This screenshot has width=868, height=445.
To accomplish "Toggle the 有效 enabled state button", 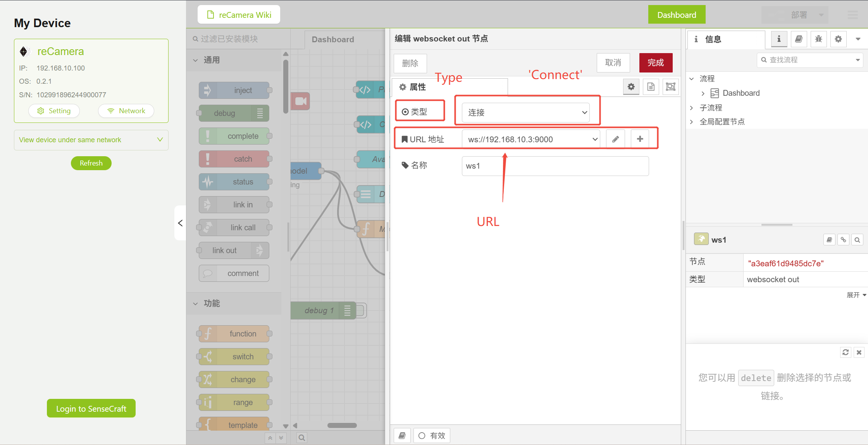I will tap(432, 436).
